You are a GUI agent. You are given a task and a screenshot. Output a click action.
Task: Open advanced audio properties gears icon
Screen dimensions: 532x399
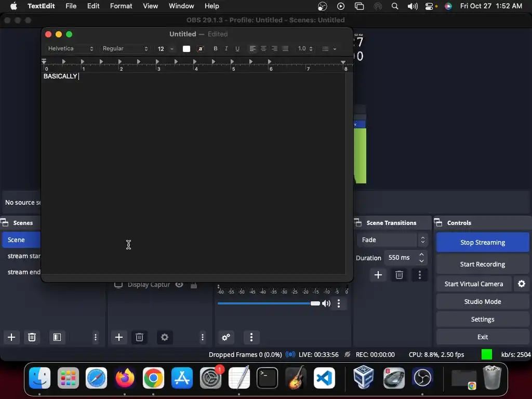click(226, 337)
